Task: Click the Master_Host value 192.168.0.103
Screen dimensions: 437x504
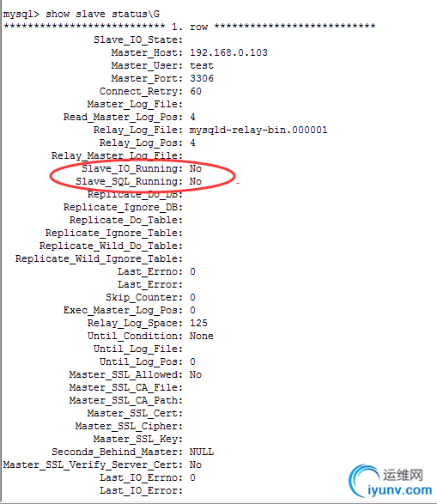Action: [228, 52]
